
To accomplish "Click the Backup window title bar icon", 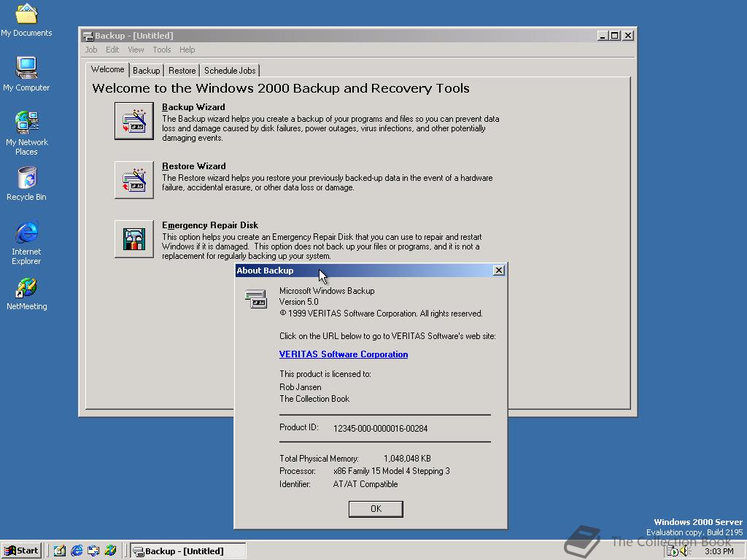I will click(x=88, y=36).
